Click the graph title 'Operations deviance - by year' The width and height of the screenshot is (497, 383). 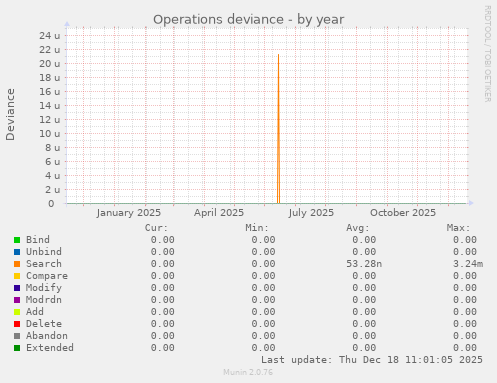click(x=248, y=20)
